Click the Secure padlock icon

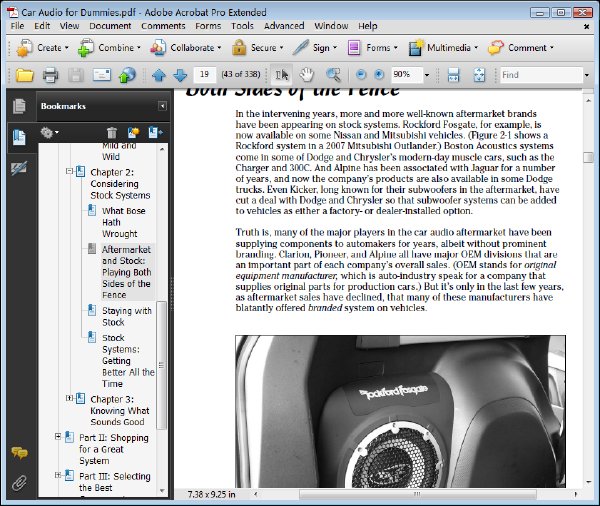pos(239,48)
